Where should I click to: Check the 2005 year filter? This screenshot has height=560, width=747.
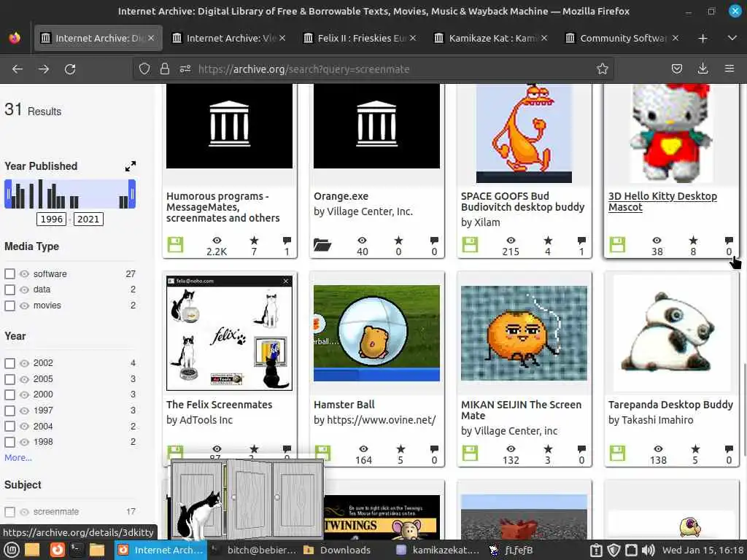pyautogui.click(x=9, y=379)
